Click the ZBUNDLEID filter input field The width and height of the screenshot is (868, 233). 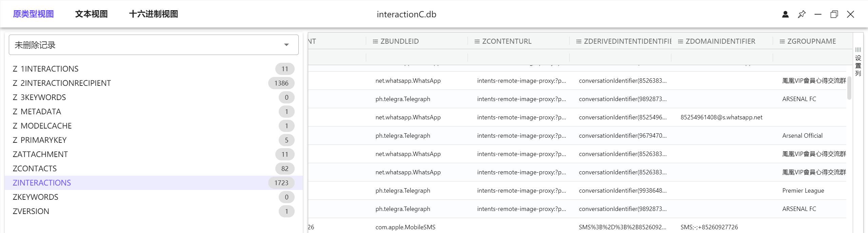tap(416, 57)
